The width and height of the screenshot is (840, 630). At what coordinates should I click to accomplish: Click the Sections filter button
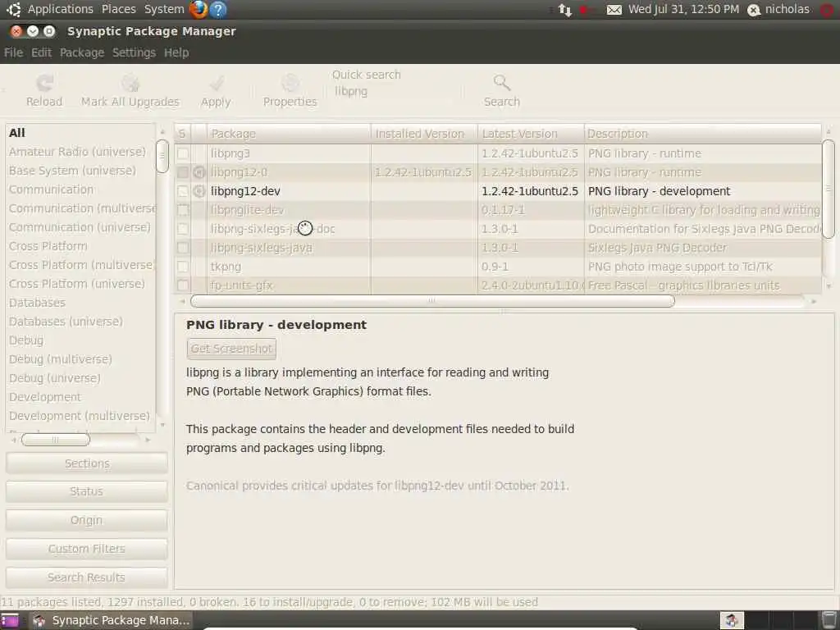click(x=87, y=463)
